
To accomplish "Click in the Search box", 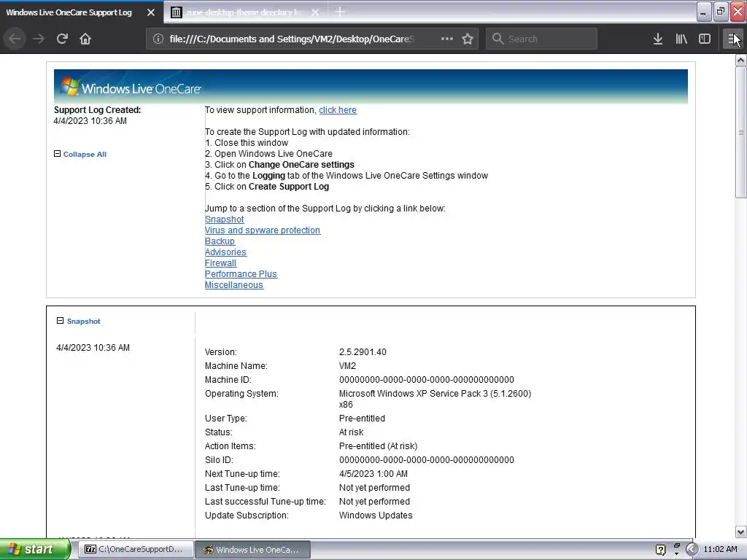I will (542, 39).
